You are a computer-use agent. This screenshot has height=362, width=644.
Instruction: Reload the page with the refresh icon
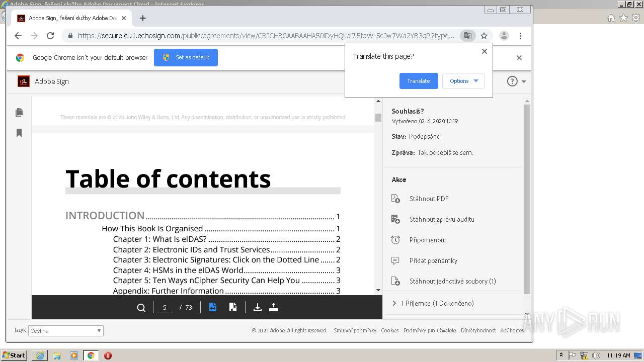pos(50,36)
